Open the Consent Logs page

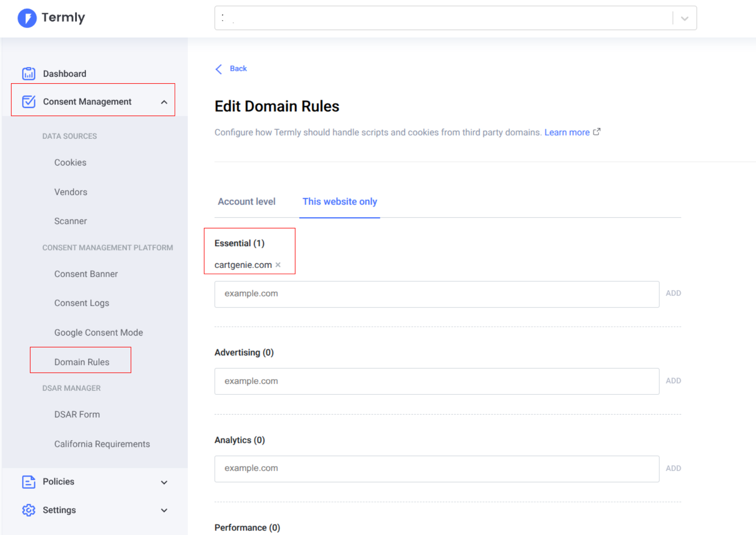(x=81, y=303)
